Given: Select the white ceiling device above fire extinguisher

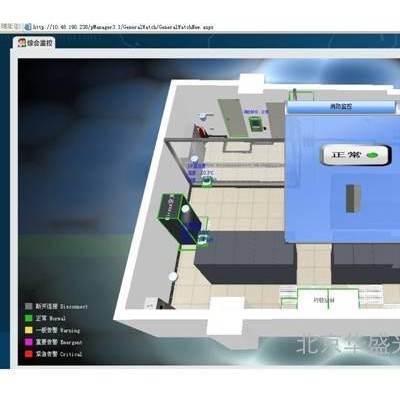Looking at the screenshot, I should (202, 116).
